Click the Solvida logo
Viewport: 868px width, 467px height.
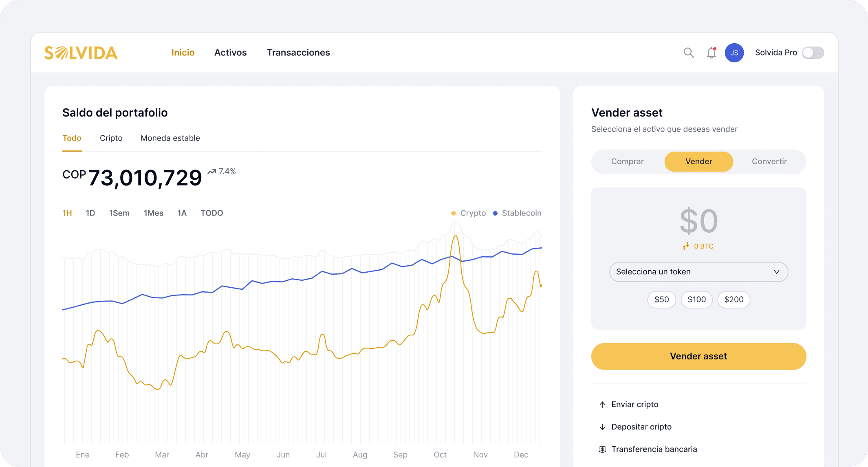click(81, 53)
